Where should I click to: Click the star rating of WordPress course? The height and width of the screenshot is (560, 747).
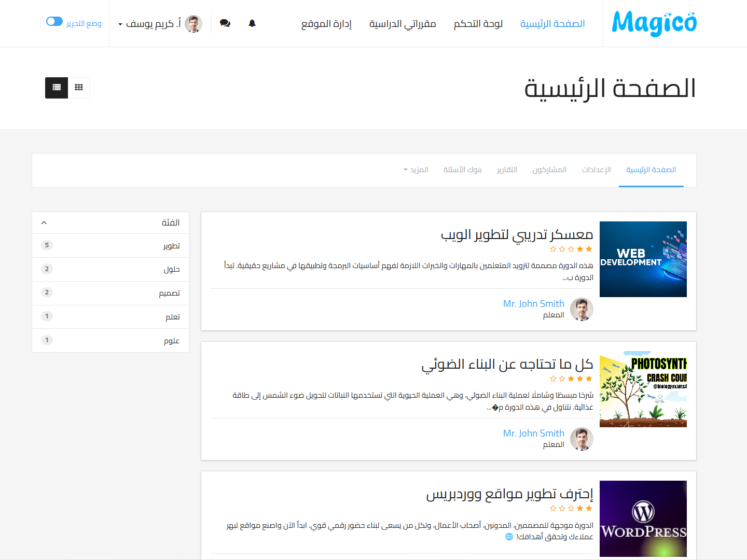[x=571, y=509]
